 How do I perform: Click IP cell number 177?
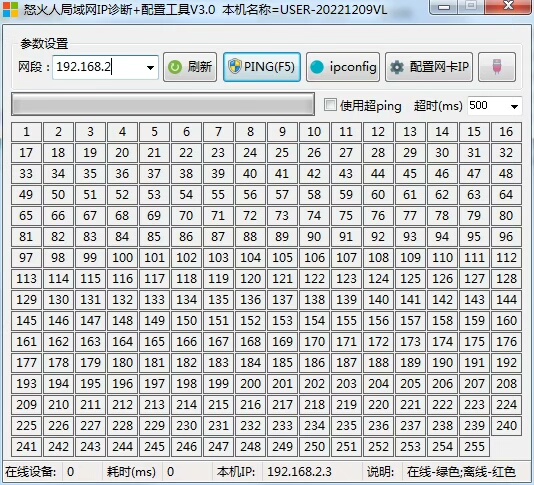coord(27,363)
